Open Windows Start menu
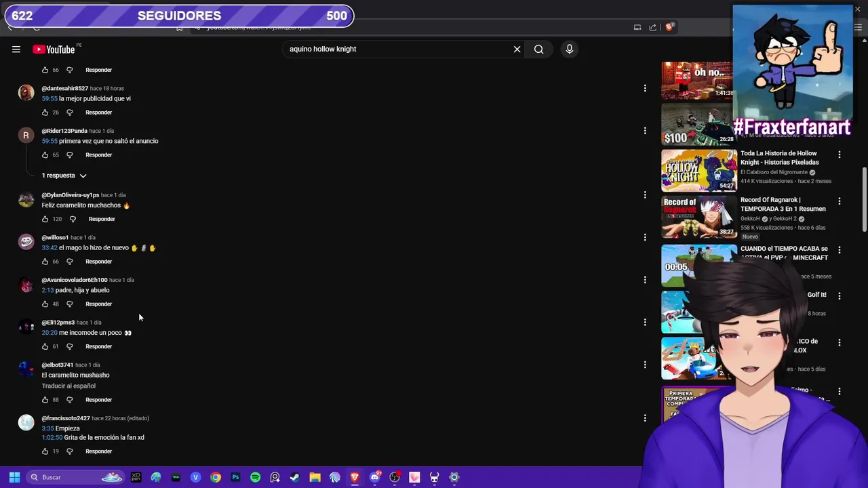This screenshot has height=488, width=868. pyautogui.click(x=14, y=477)
